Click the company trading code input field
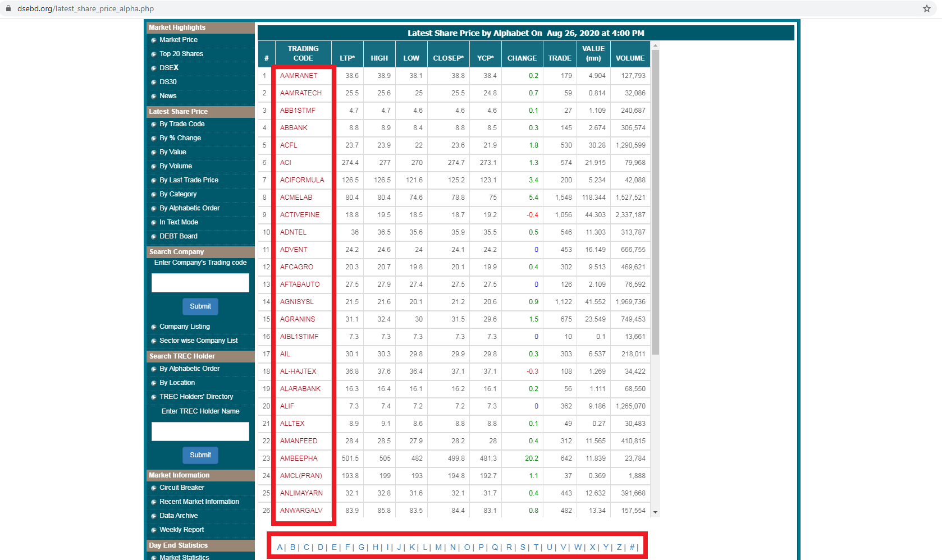Image resolution: width=942 pixels, height=560 pixels. pyautogui.click(x=200, y=282)
